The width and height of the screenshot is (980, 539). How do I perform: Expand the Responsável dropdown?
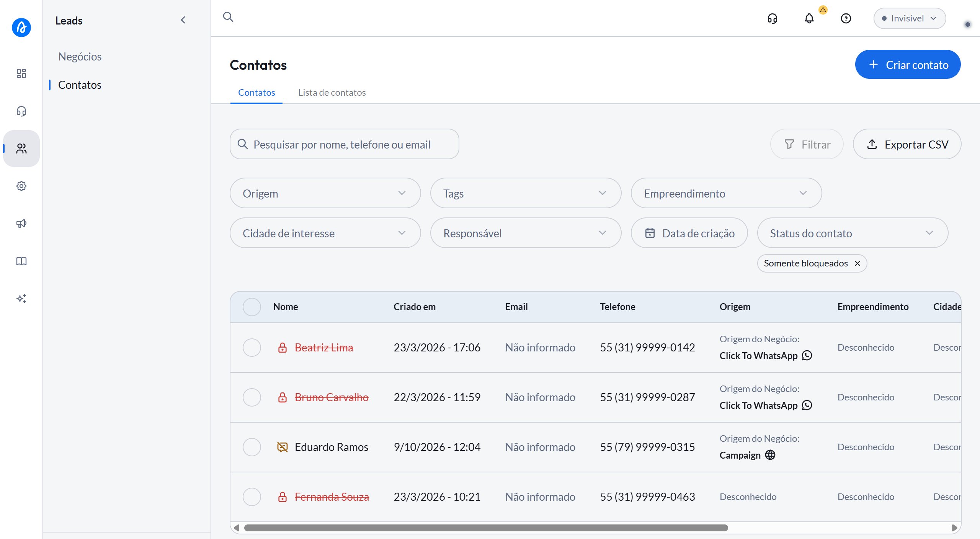(526, 233)
